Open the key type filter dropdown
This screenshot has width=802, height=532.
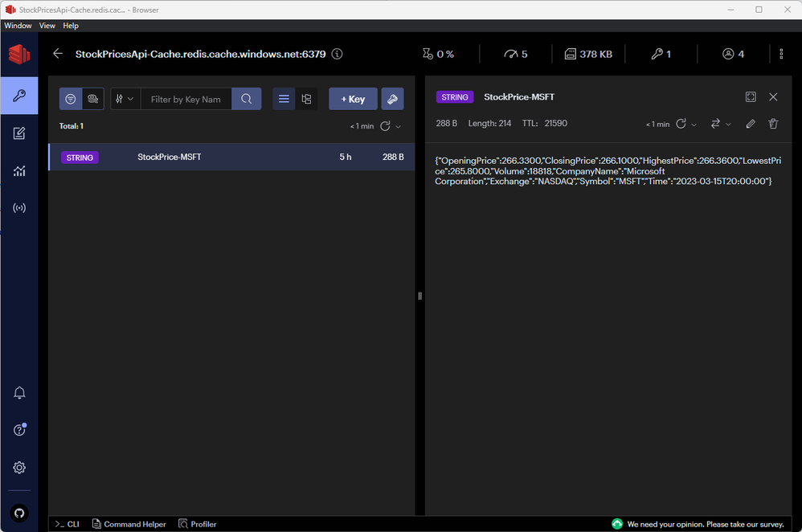tap(125, 99)
